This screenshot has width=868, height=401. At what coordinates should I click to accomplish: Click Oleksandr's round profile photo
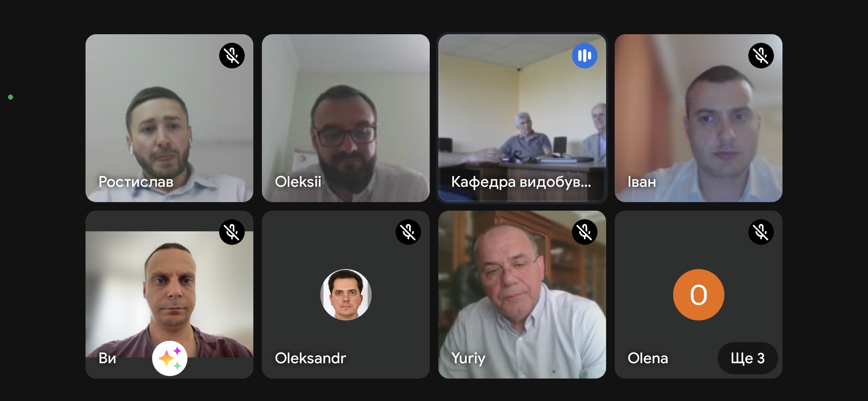pyautogui.click(x=346, y=295)
